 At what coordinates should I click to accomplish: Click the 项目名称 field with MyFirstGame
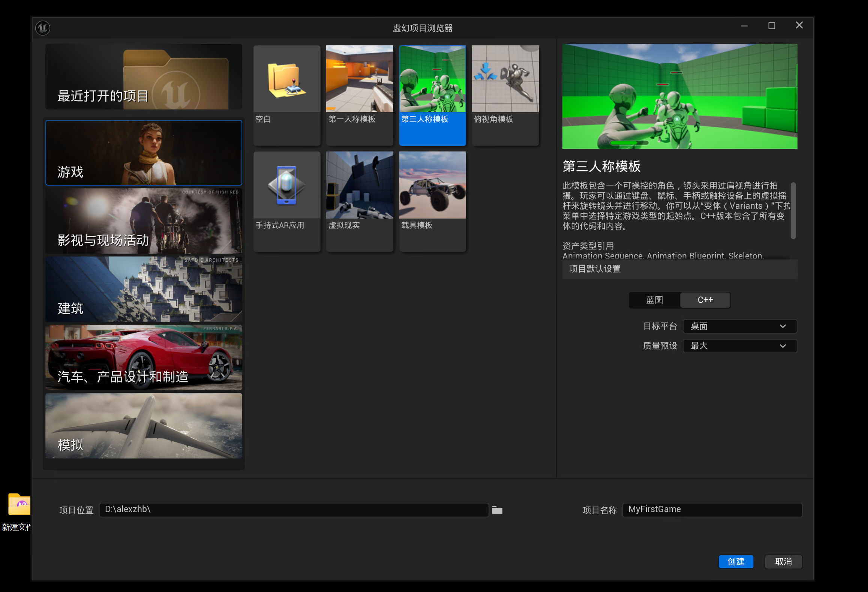click(712, 510)
